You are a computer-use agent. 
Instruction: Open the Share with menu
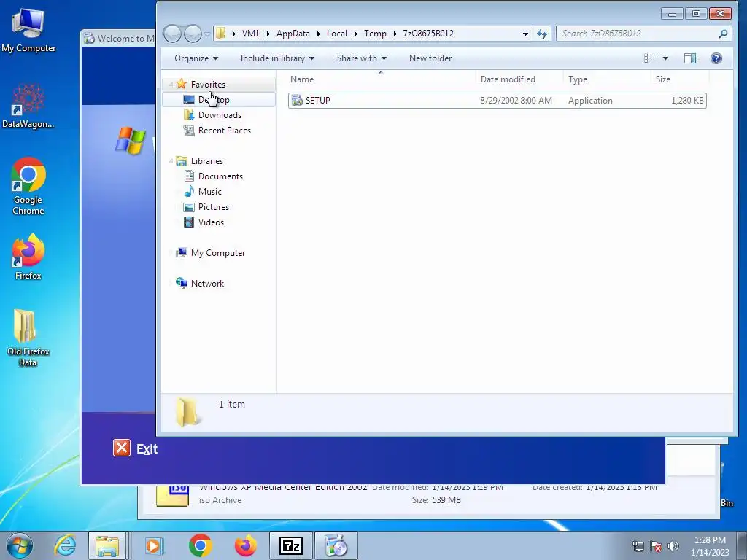pos(362,58)
